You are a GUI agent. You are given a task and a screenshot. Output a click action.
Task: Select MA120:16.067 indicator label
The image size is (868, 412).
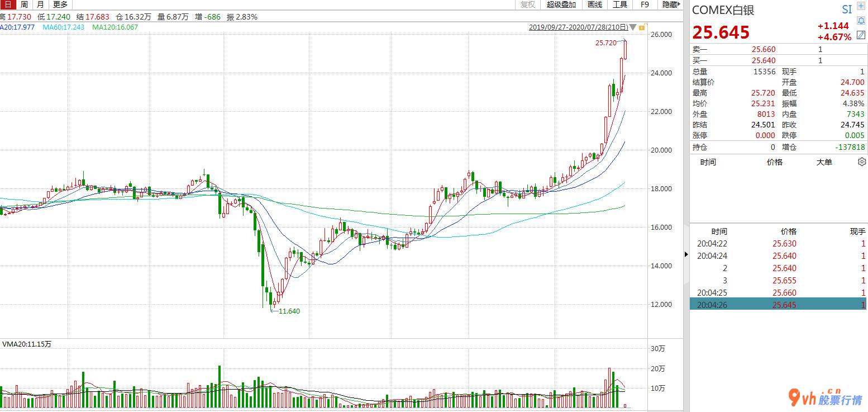115,27
